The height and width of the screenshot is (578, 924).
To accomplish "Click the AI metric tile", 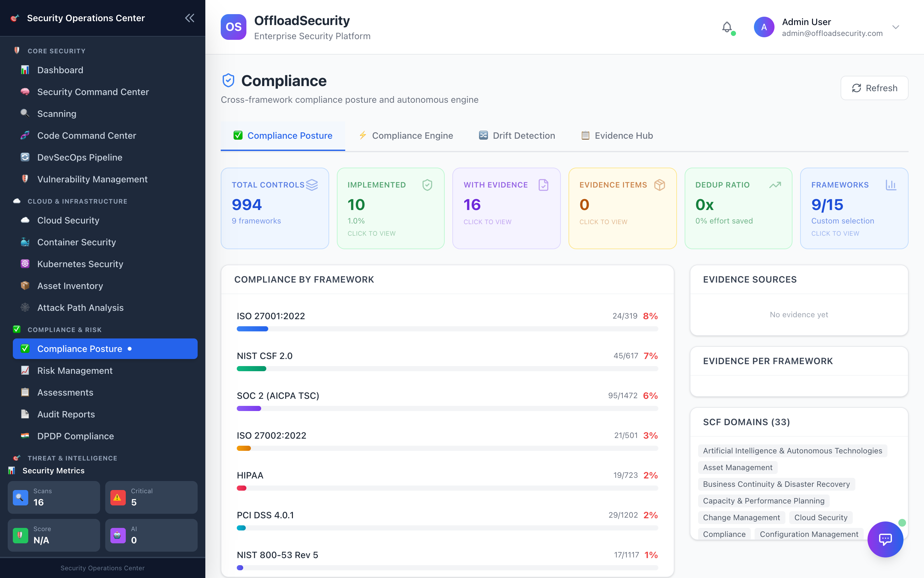I will tap(151, 535).
